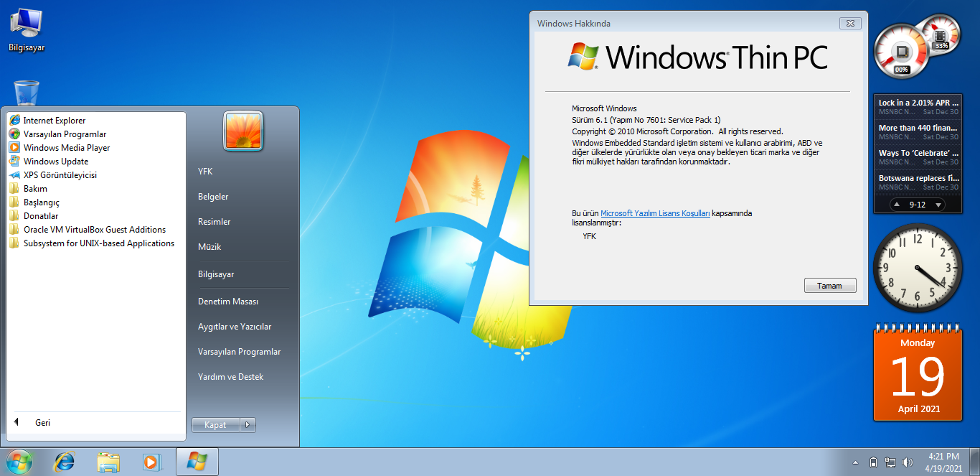
Task: Go to next headlines in the feed gadget
Action: [x=937, y=205]
